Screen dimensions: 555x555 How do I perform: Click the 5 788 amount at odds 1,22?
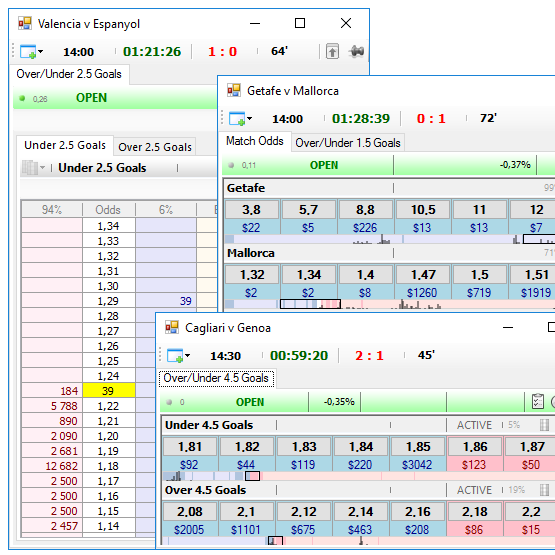coord(64,406)
